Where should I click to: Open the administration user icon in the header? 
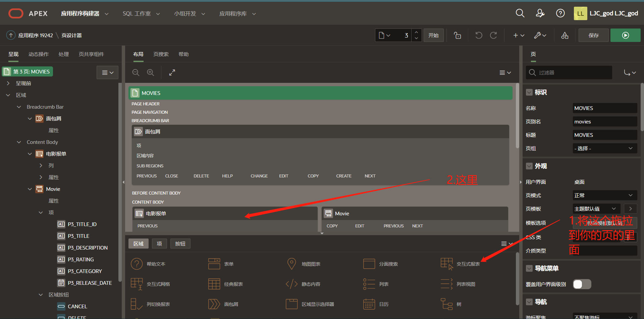tap(540, 13)
